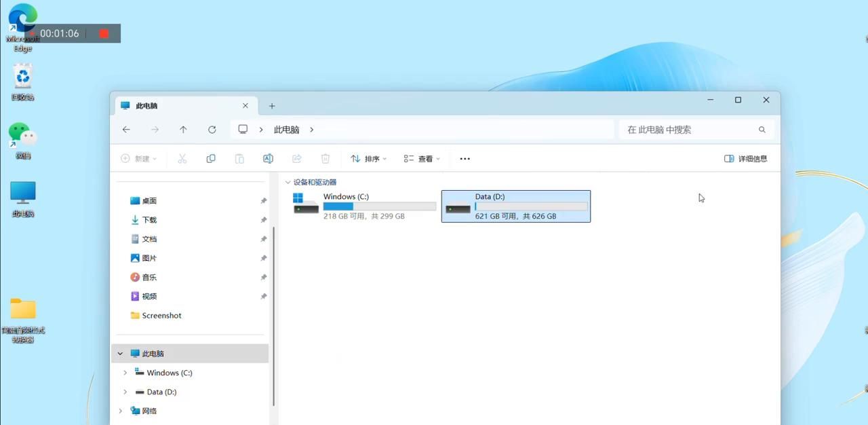Open the three-dot more options menu
This screenshot has height=425, width=868.
point(465,159)
